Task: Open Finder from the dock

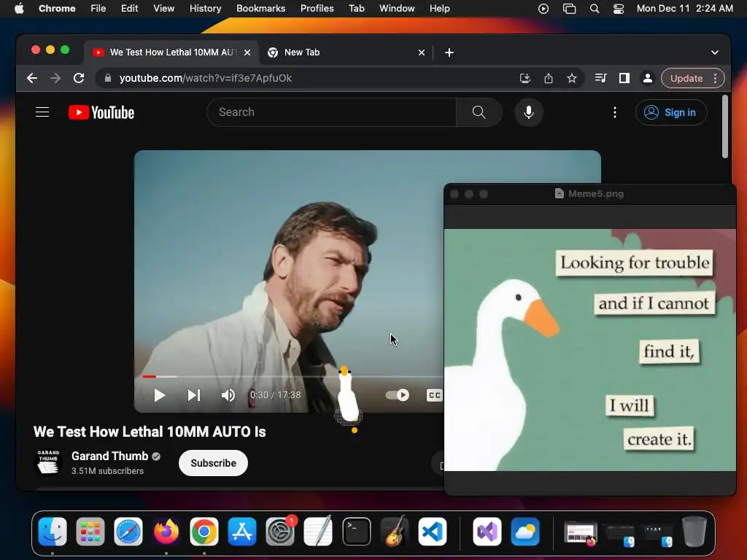Action: (53, 532)
